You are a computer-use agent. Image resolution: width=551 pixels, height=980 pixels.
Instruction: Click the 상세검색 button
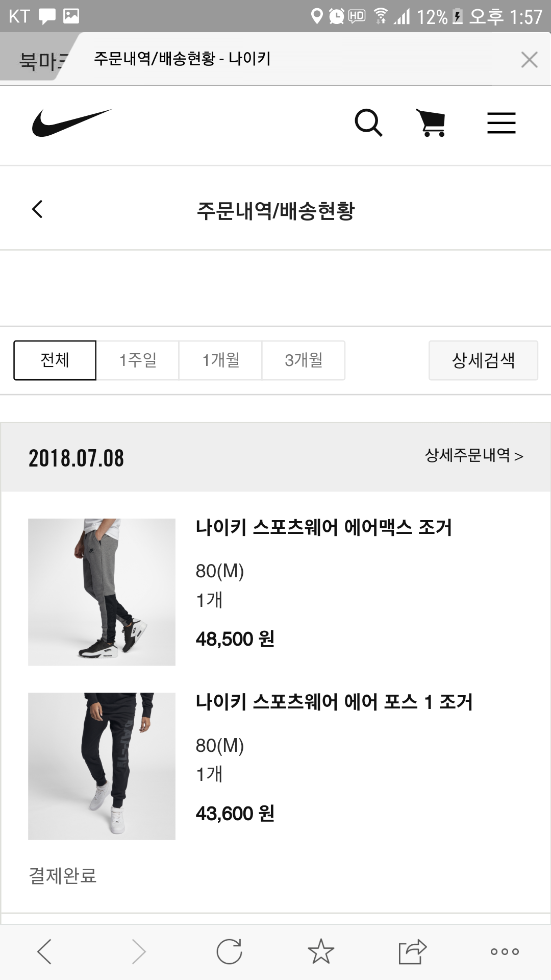pyautogui.click(x=483, y=360)
